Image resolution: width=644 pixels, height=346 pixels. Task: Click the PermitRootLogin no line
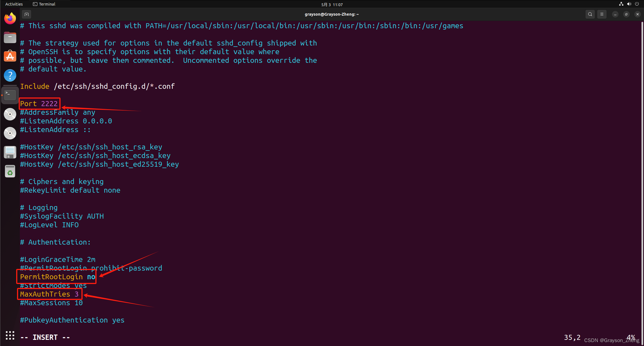coord(57,277)
